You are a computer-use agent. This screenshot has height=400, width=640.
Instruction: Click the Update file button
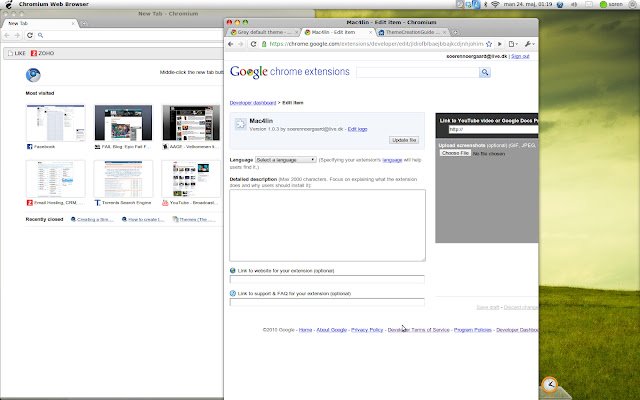(x=404, y=140)
